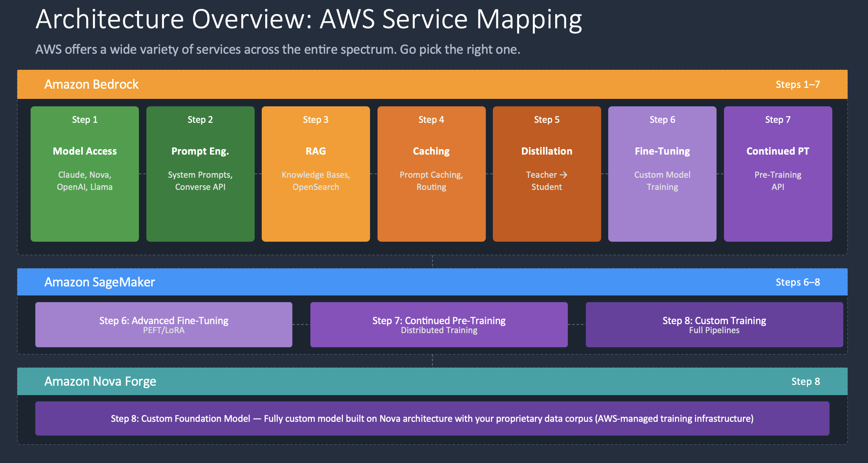This screenshot has width=868, height=463.
Task: Click the 'Distributed Training' subtitle
Action: (x=439, y=330)
